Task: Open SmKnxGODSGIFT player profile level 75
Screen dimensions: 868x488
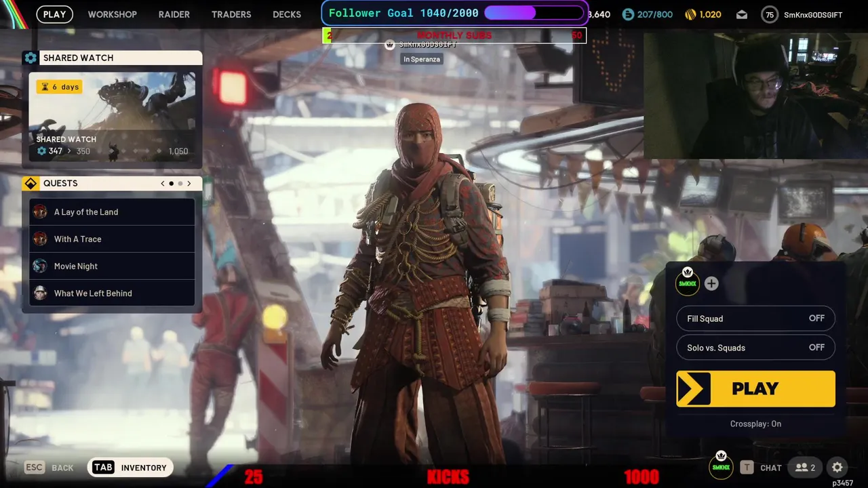Action: (x=802, y=14)
